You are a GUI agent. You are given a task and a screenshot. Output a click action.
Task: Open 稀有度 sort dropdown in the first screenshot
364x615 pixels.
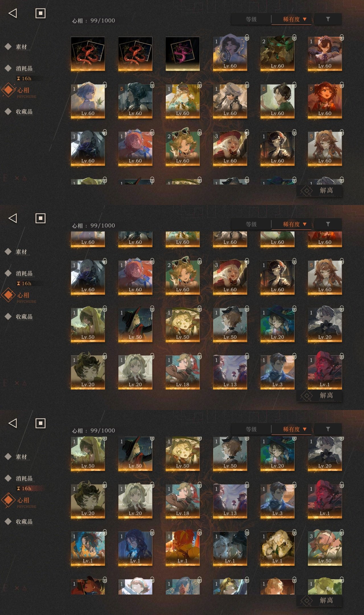point(291,19)
